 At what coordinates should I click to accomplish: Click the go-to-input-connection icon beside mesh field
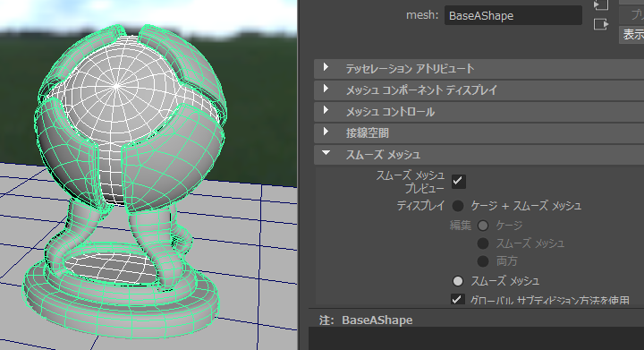(x=601, y=4)
